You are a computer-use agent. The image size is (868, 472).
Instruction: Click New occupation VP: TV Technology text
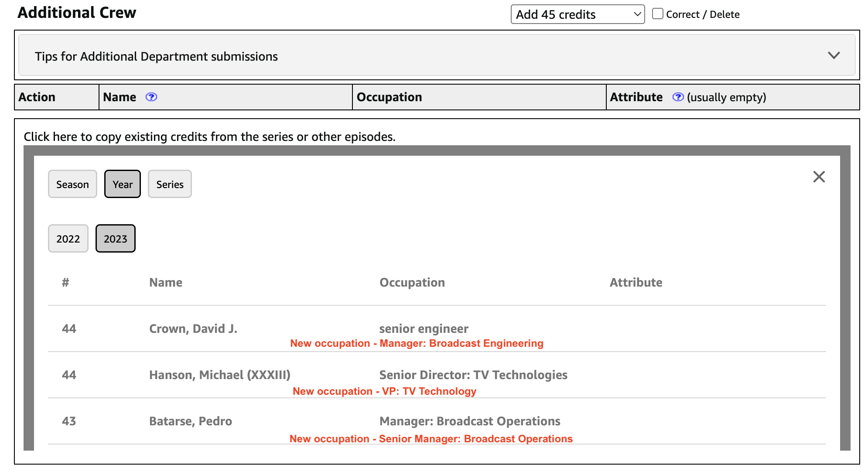(x=384, y=391)
